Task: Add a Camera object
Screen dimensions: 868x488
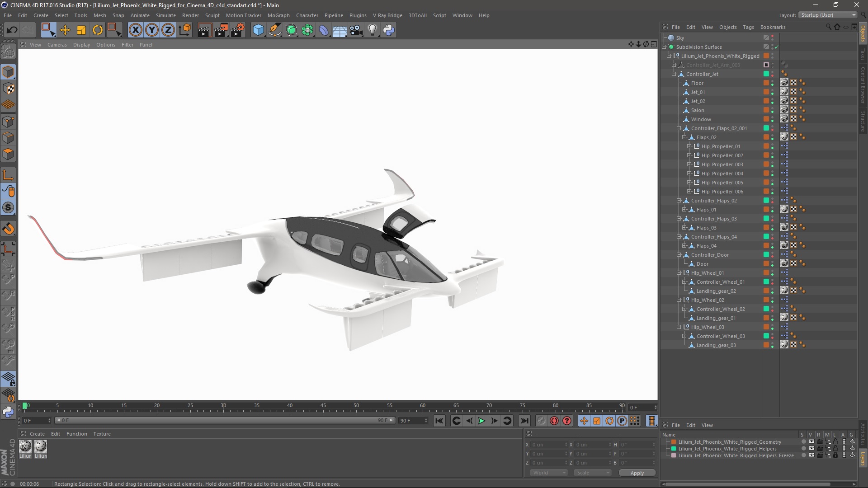Action: 356,30
